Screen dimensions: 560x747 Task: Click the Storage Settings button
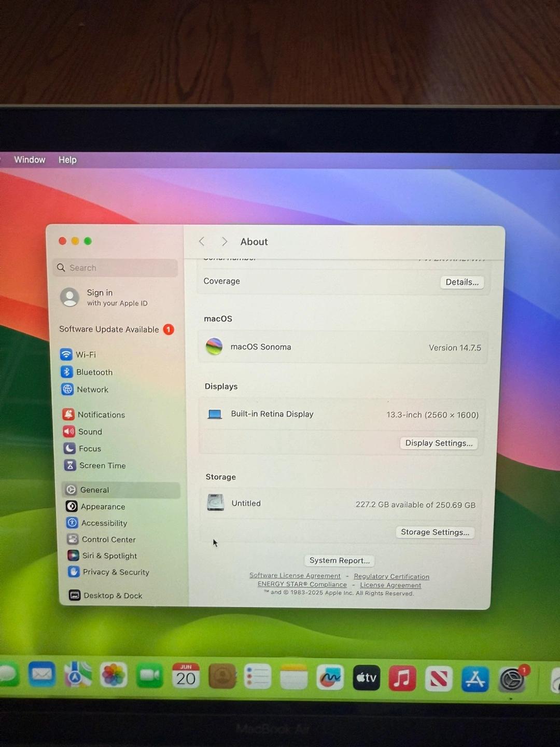coord(435,532)
